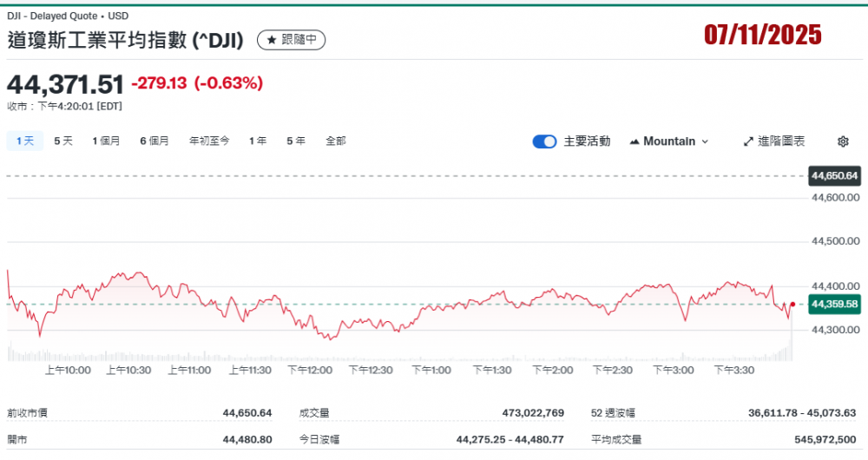Image resolution: width=868 pixels, height=460 pixels.
Task: Toggle the 主要活動 switch off
Action: 544,141
